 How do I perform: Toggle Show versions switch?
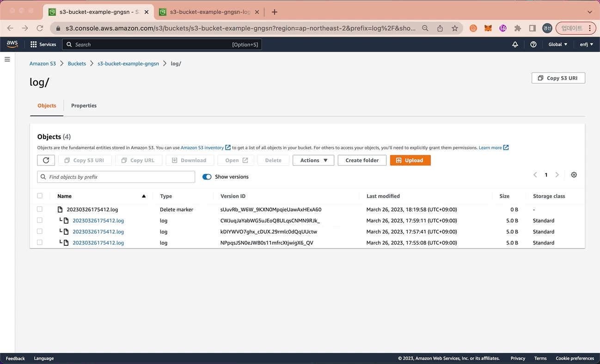[x=207, y=177]
